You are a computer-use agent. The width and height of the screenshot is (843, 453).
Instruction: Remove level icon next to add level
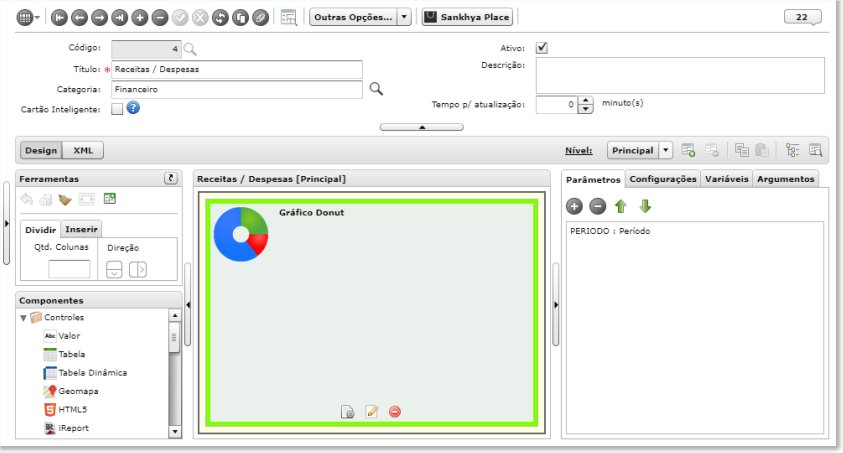(x=712, y=150)
